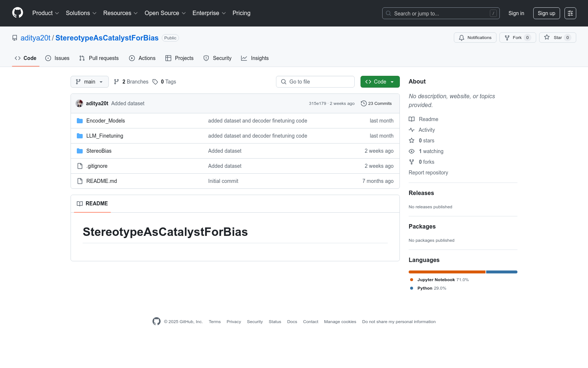Expand the Solutions menu
The height and width of the screenshot is (368, 588).
(81, 13)
